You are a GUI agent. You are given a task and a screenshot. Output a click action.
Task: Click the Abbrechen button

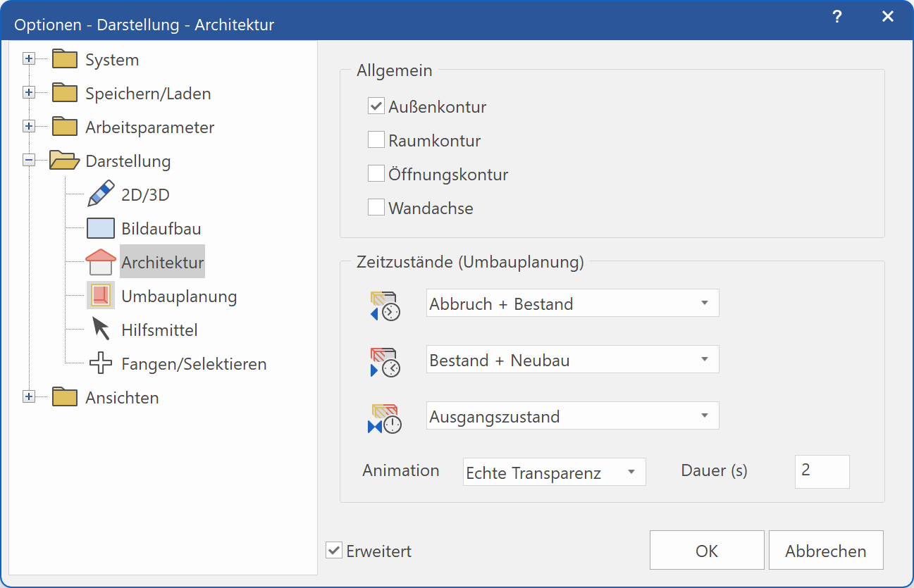click(x=825, y=550)
